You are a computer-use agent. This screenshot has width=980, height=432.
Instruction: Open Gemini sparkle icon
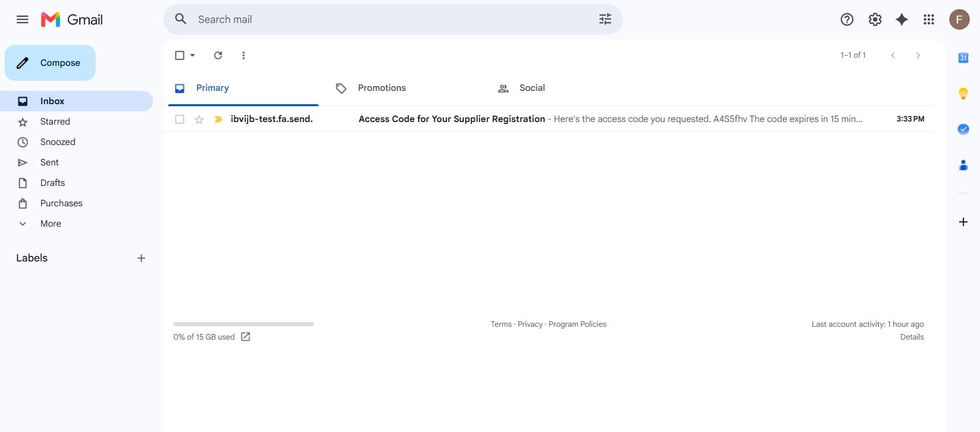[902, 19]
